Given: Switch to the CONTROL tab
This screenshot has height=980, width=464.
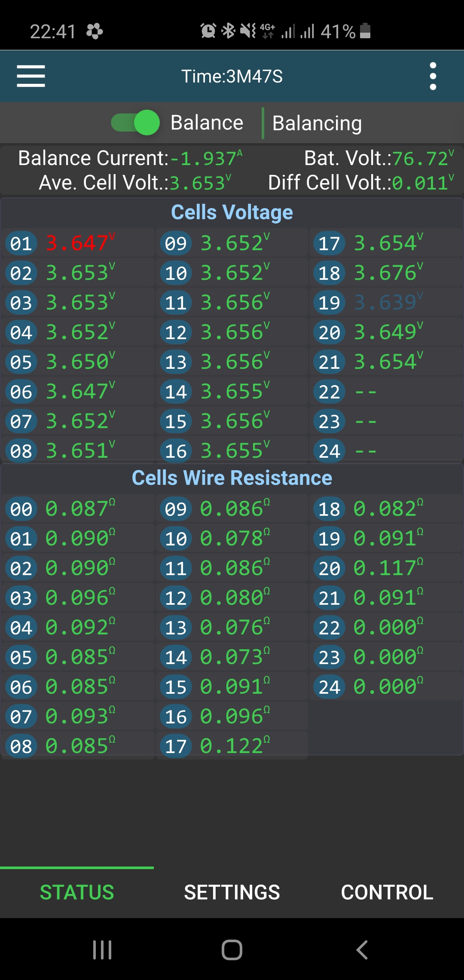Looking at the screenshot, I should 387,892.
